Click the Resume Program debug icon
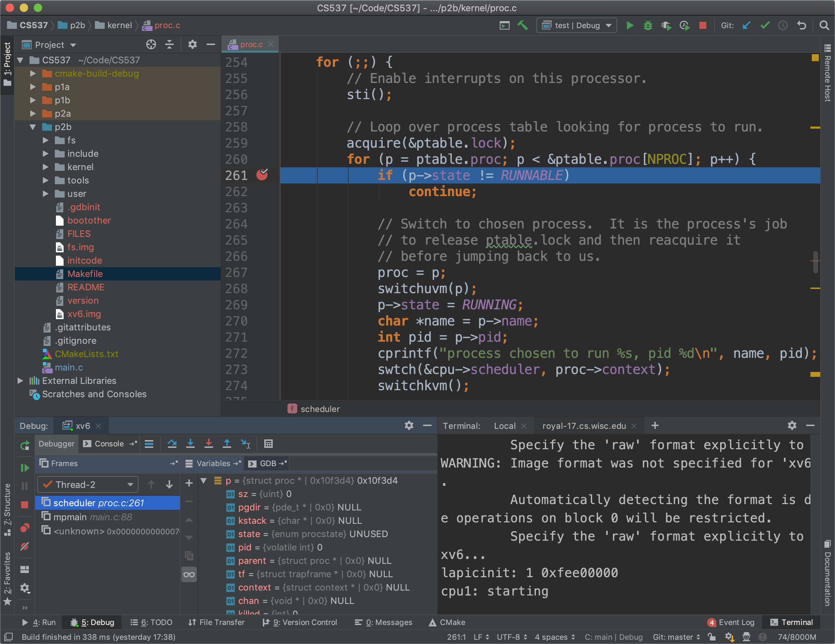Viewport: 835px width, 644px height. pos(25,467)
